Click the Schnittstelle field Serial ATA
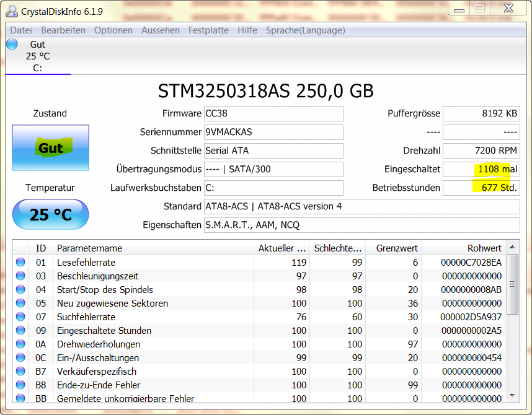The height and width of the screenshot is (415, 532). tap(273, 151)
